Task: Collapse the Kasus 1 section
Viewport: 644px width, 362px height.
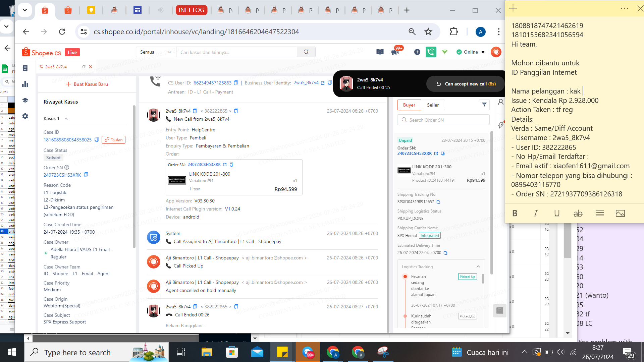Action: click(66, 119)
